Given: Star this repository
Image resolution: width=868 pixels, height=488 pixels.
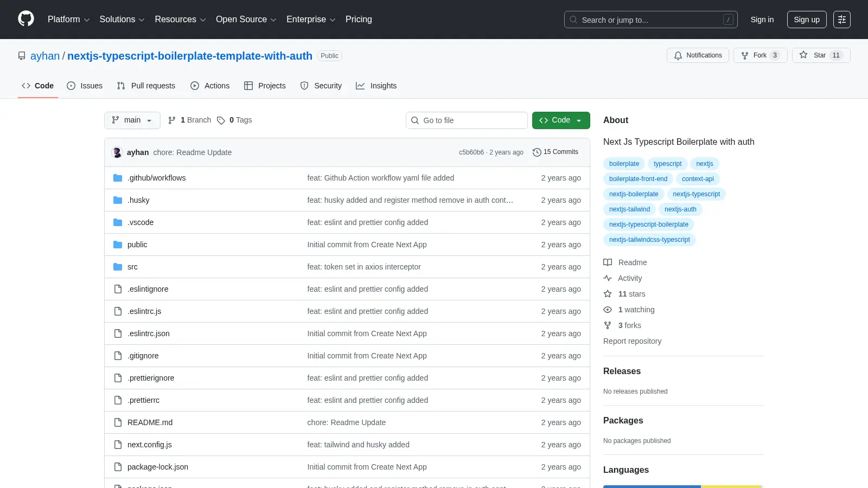Looking at the screenshot, I should click(x=821, y=55).
